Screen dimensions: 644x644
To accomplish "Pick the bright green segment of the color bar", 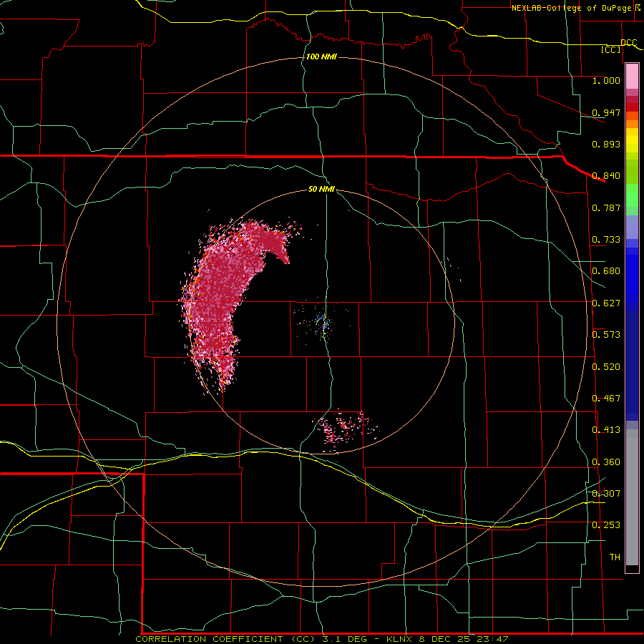I will pyautogui.click(x=632, y=195).
